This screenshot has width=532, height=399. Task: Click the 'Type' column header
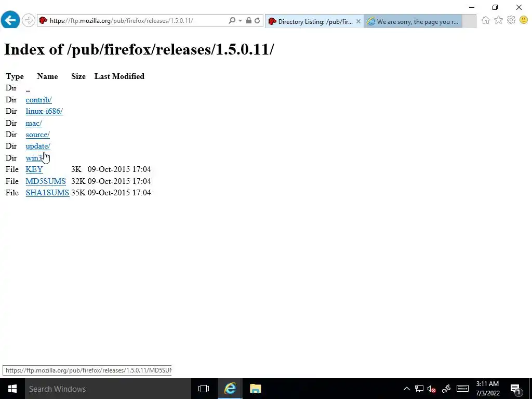pos(15,76)
